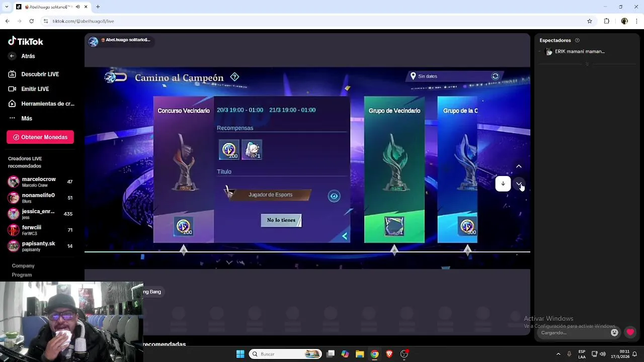Click the location pin Sin datos
The image size is (644, 362).
point(413,76)
